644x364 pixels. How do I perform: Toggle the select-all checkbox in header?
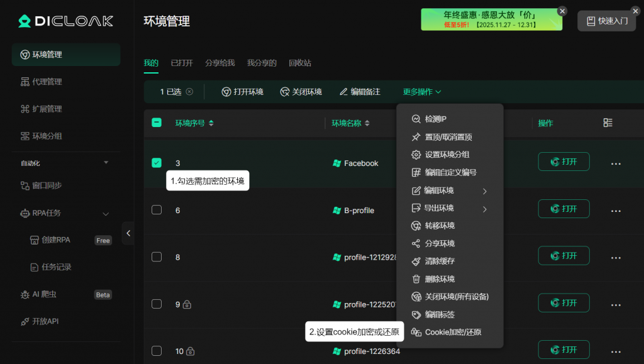coord(157,123)
